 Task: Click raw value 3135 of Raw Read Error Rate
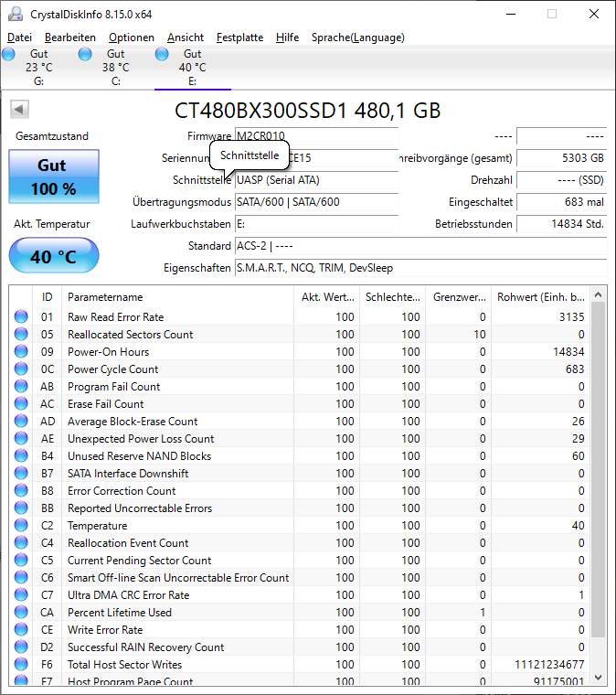tap(572, 317)
